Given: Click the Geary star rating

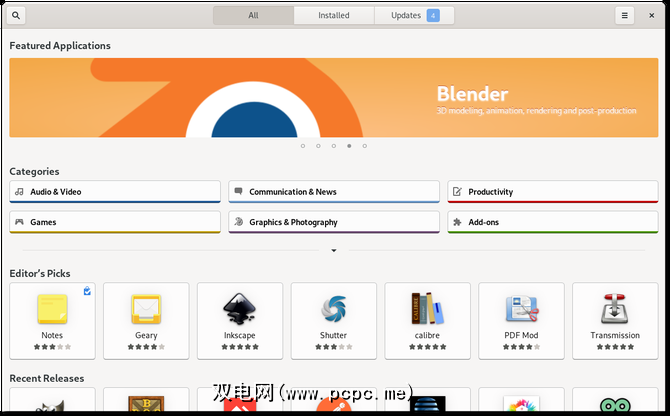Looking at the screenshot, I should point(146,347).
